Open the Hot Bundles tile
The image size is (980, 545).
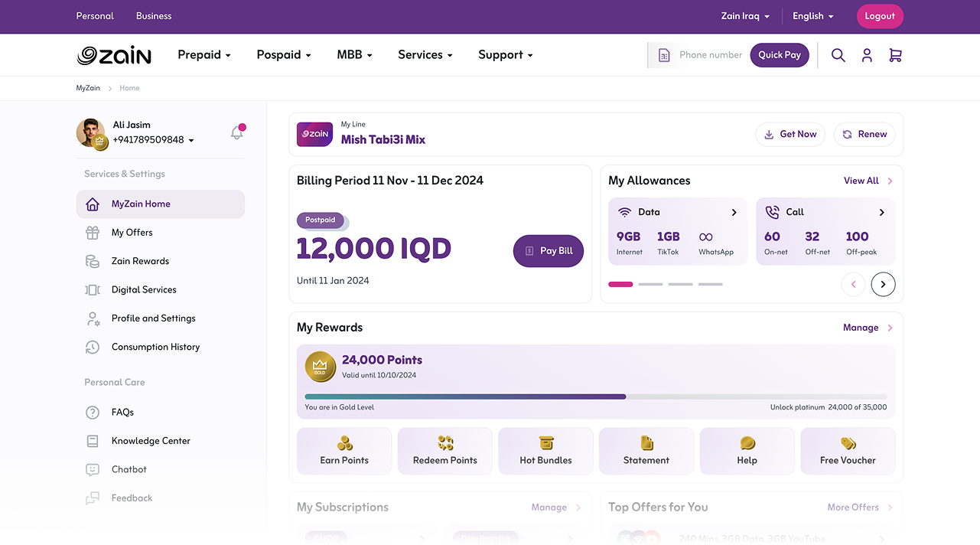pos(545,451)
